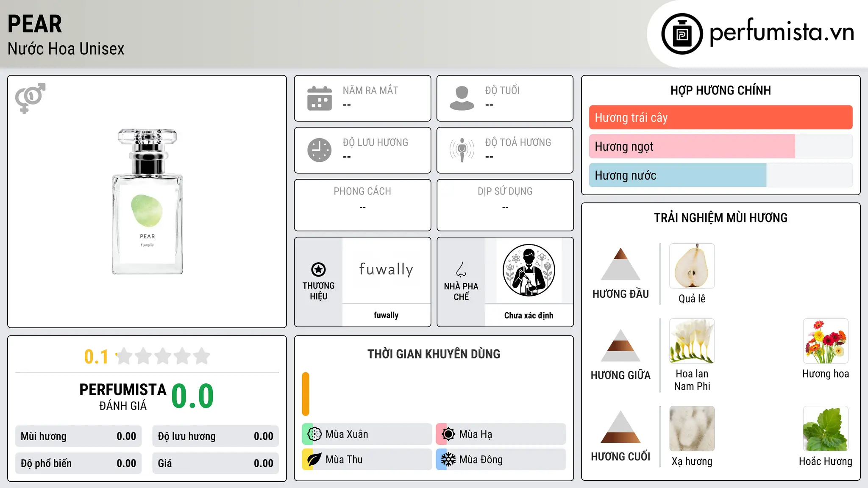Image resolution: width=868 pixels, height=488 pixels.
Task: Click the Trải nghiệm mùi hương heading
Action: [x=721, y=218]
